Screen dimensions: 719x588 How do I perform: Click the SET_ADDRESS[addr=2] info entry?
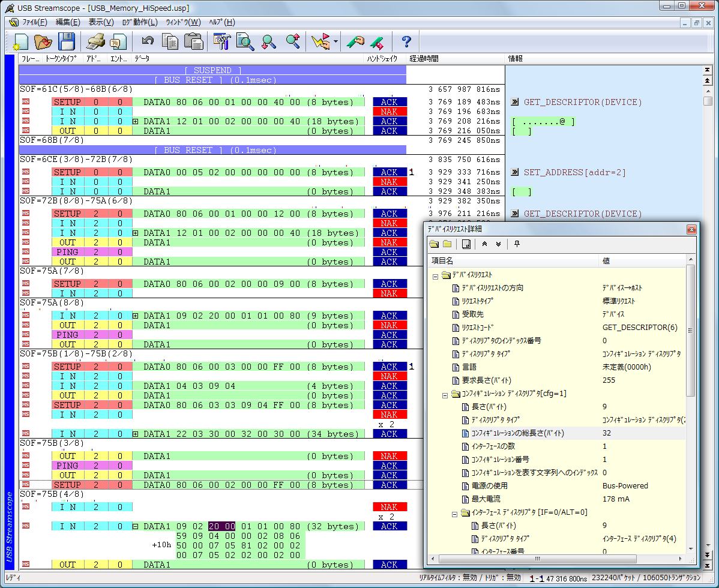[x=574, y=172]
